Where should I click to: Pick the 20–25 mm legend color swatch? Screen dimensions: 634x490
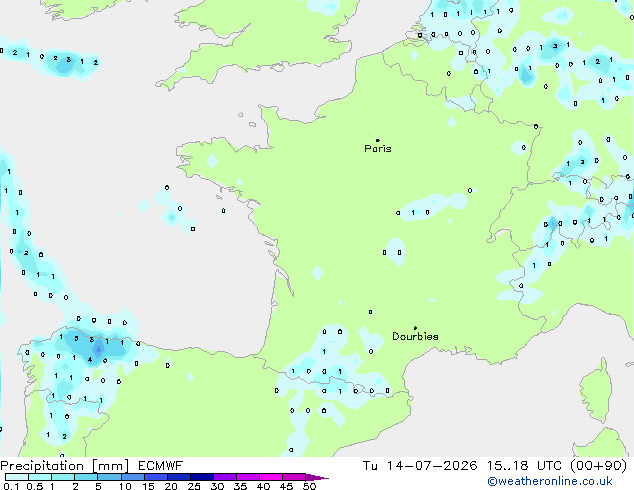(179, 477)
